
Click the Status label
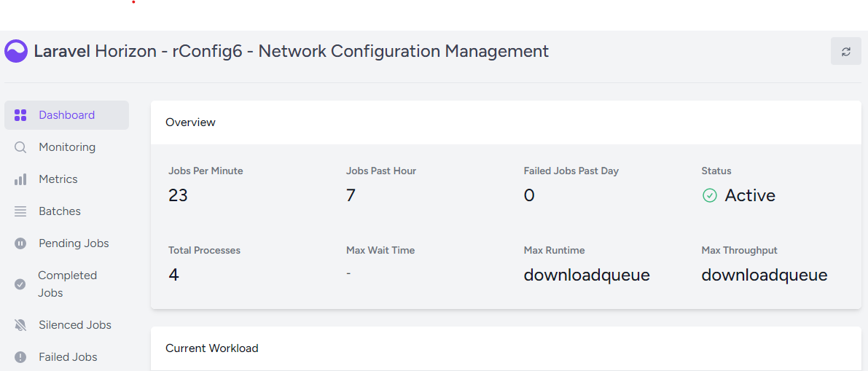coord(716,171)
